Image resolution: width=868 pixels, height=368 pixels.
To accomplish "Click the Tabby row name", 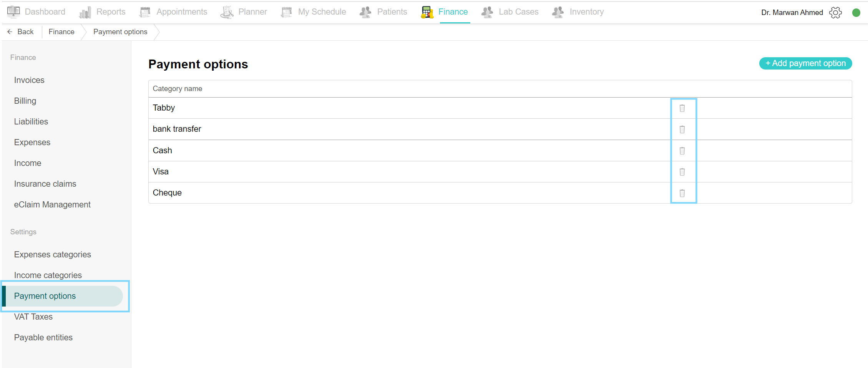I will pos(164,108).
